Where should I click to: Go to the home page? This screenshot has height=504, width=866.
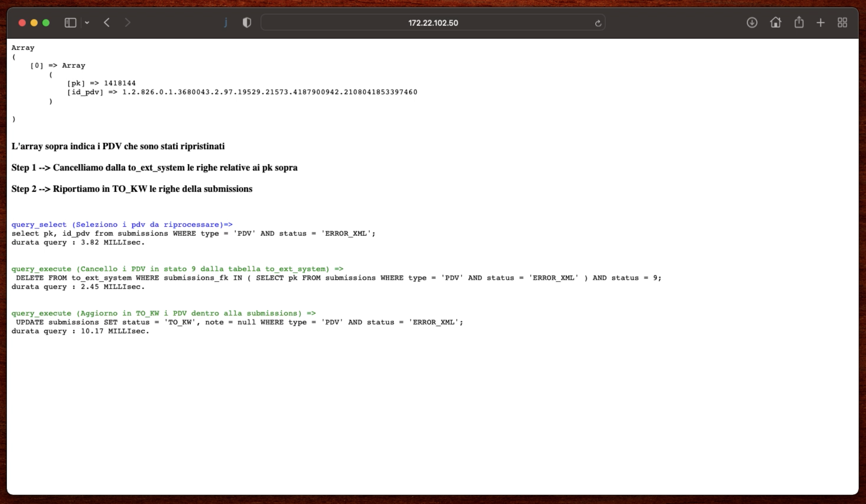pyautogui.click(x=775, y=23)
